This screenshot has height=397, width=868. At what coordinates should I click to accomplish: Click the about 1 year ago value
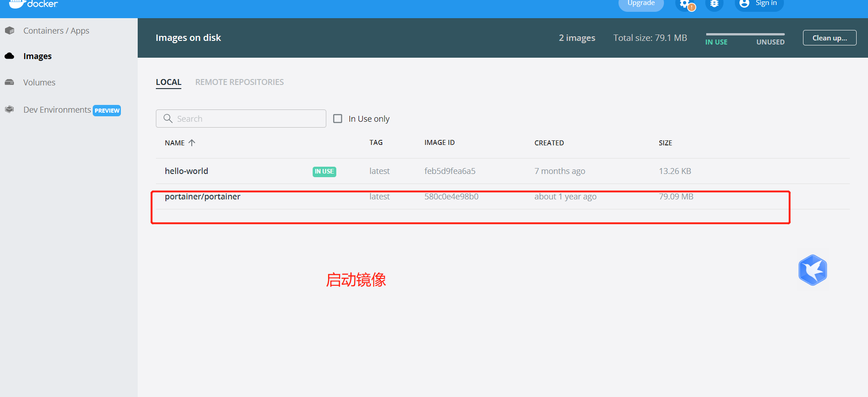(x=565, y=197)
